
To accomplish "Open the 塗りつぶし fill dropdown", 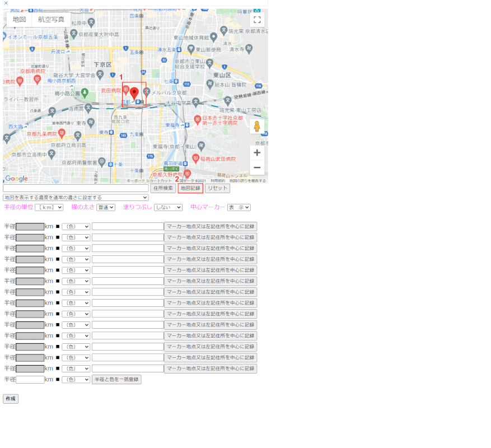I will point(168,207).
